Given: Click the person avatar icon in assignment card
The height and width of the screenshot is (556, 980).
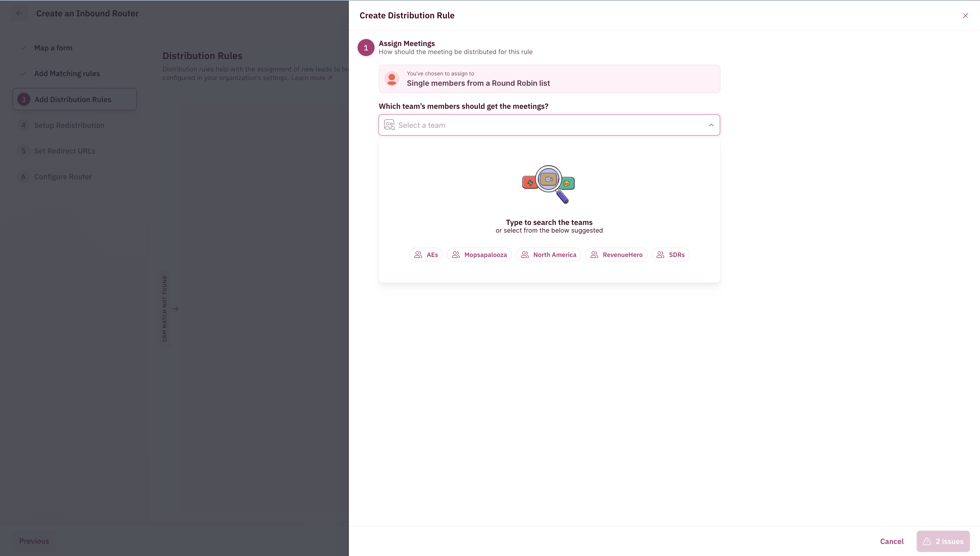Looking at the screenshot, I should (392, 79).
